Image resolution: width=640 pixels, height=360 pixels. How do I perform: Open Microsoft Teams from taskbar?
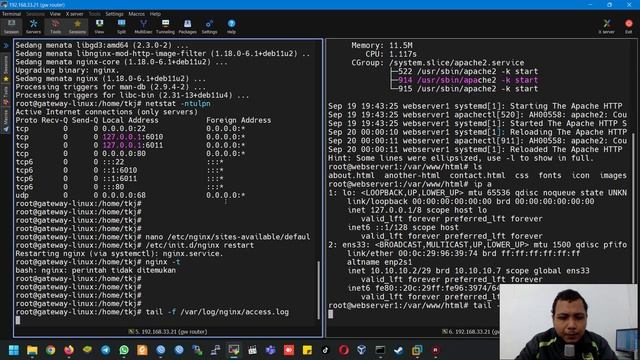270,350
